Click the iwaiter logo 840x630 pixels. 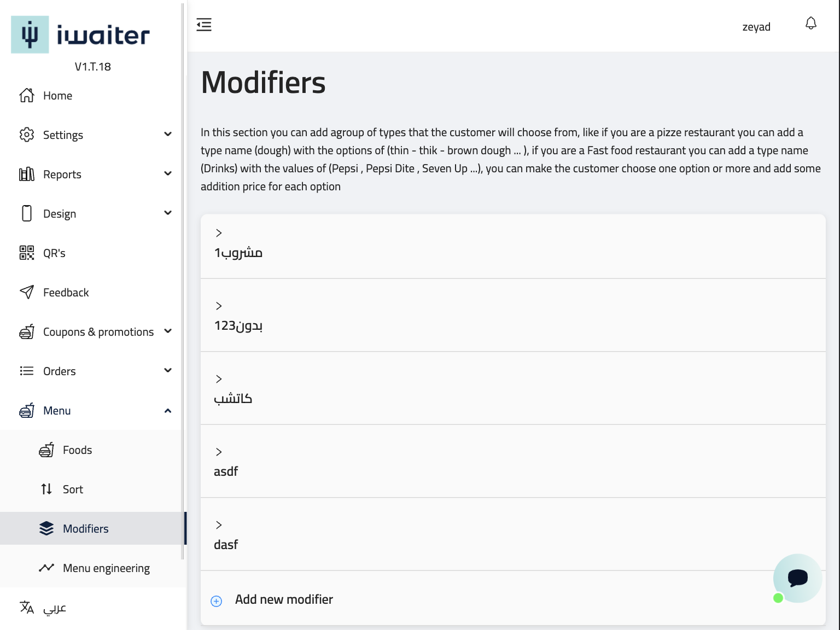point(80,35)
